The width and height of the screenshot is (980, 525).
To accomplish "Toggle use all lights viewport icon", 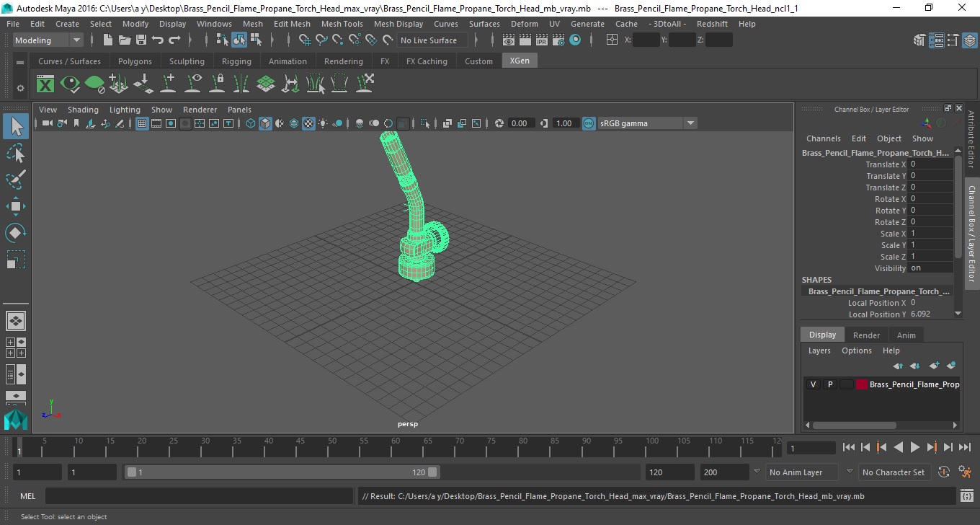I will click(x=323, y=123).
